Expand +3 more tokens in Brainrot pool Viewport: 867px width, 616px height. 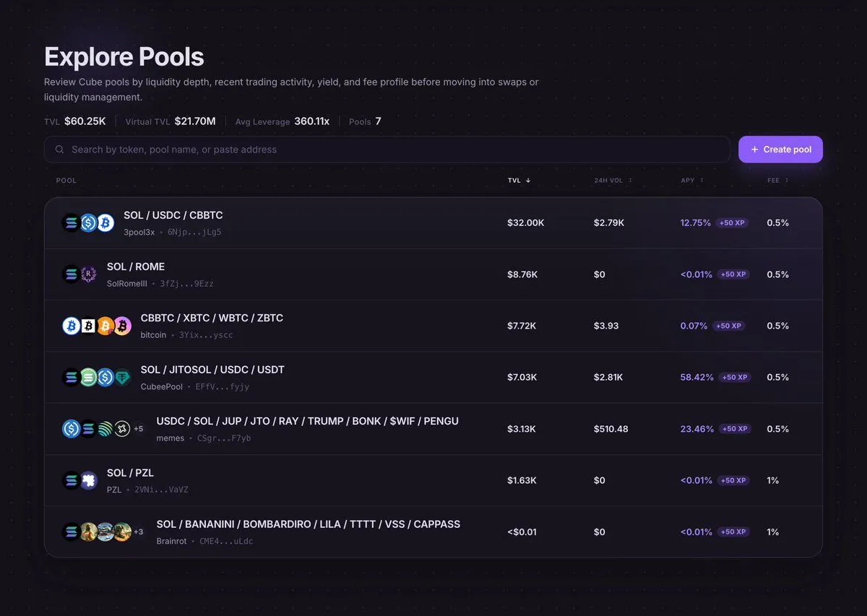138,532
